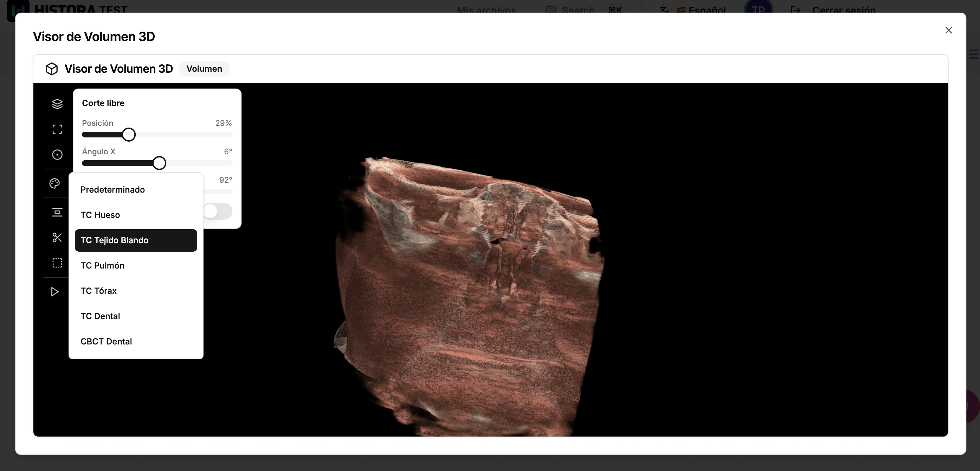980x471 pixels.
Task: Select the target point tool icon
Action: point(57,154)
